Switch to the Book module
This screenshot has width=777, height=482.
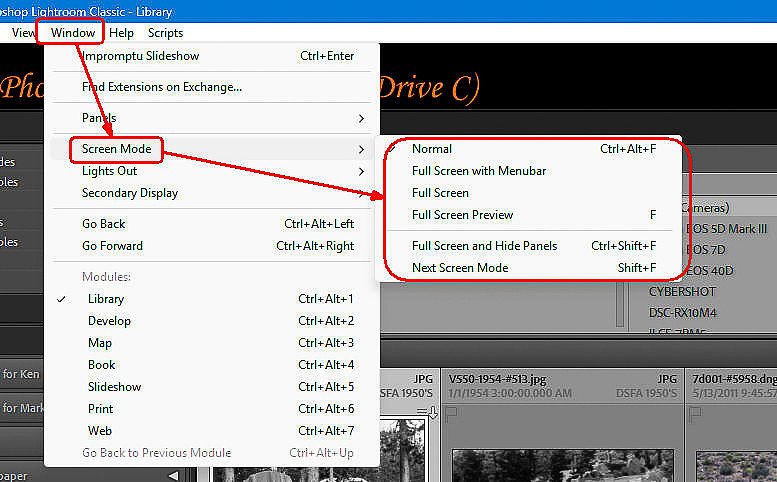212,365
